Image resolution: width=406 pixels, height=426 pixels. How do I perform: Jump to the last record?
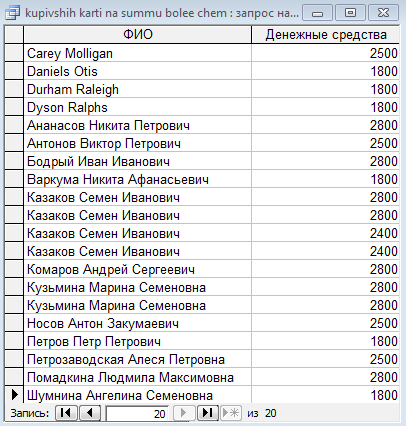pos(208,413)
